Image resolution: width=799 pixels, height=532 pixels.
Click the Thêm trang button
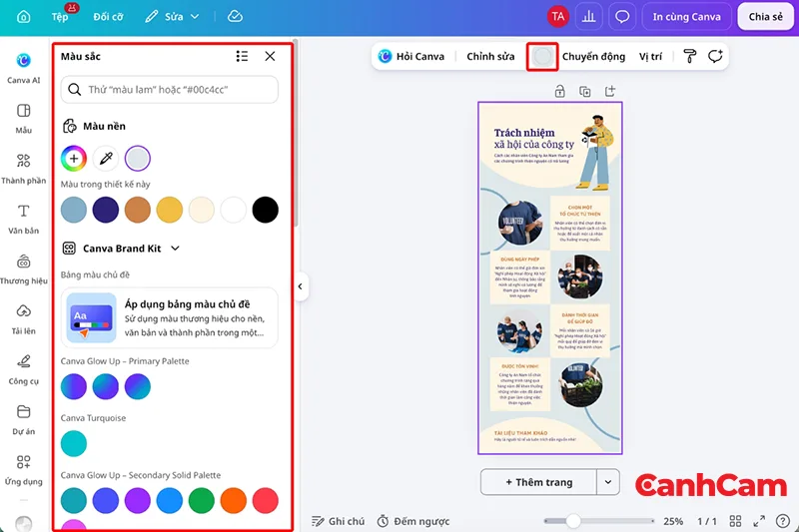click(538, 482)
